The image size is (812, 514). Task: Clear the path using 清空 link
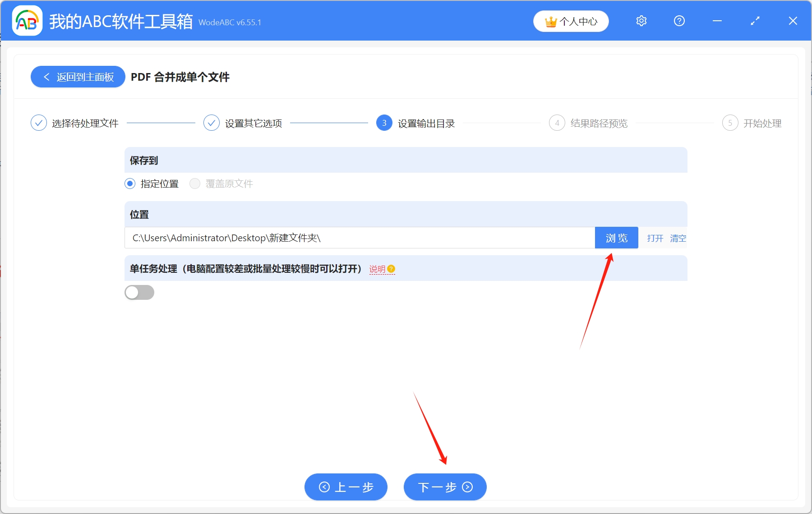tap(678, 238)
